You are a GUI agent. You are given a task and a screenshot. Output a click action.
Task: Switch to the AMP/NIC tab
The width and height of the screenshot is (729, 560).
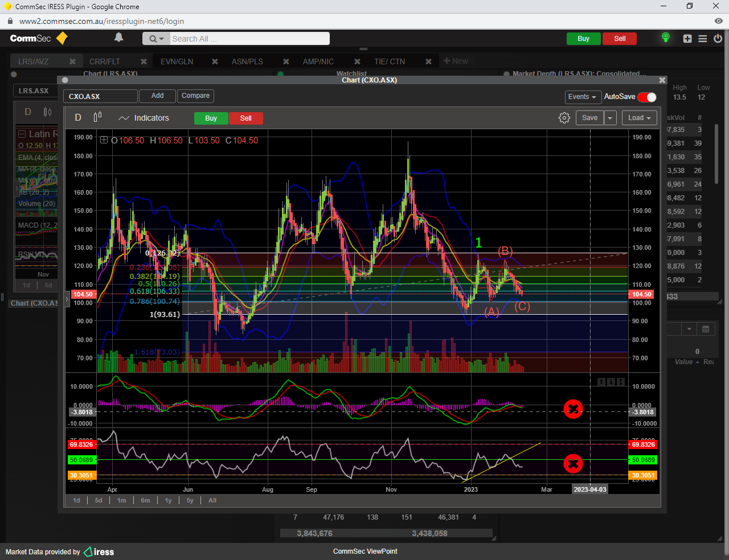[x=318, y=61]
